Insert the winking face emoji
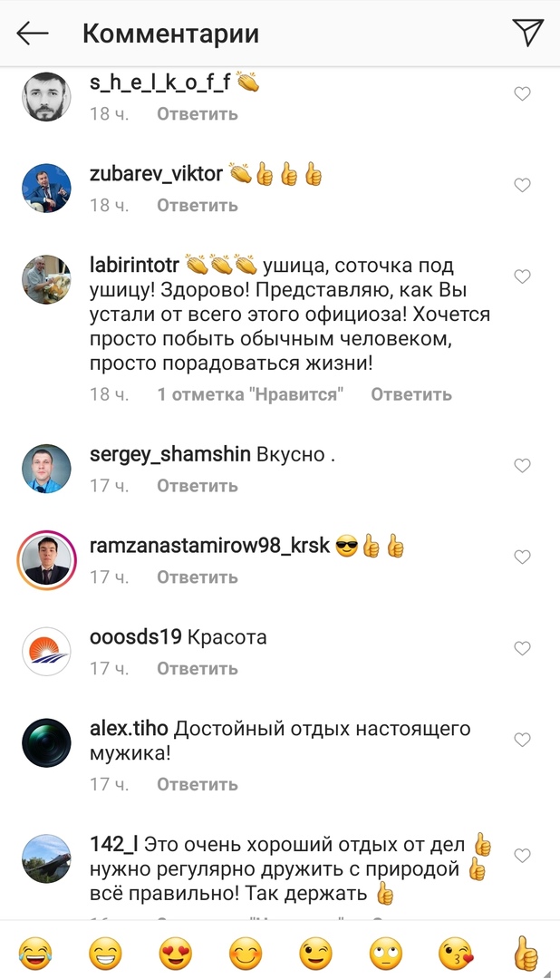Image resolution: width=560 pixels, height=979 pixels. [x=316, y=954]
